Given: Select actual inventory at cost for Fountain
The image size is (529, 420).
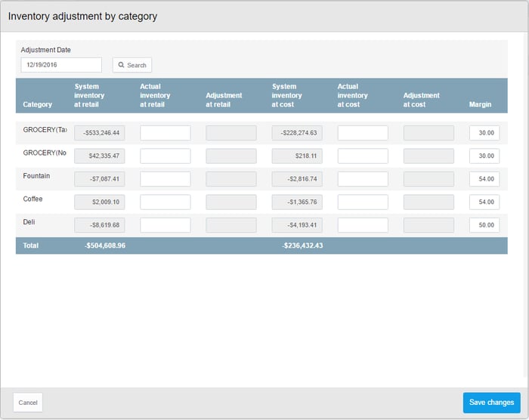Looking at the screenshot, I should click(x=363, y=179).
